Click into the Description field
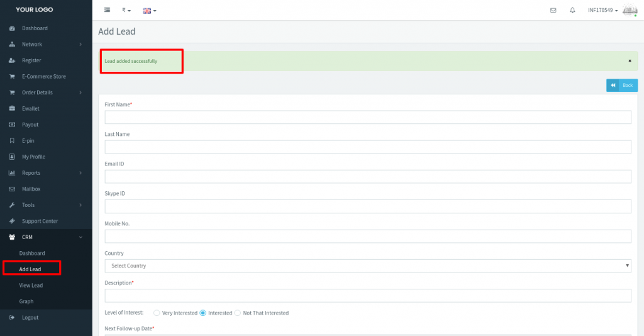The width and height of the screenshot is (644, 336). point(367,295)
